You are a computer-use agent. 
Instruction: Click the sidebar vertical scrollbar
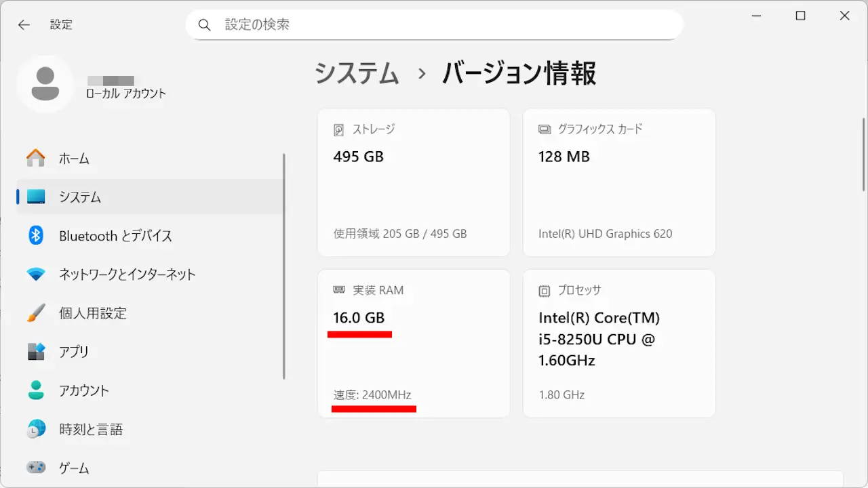284,264
